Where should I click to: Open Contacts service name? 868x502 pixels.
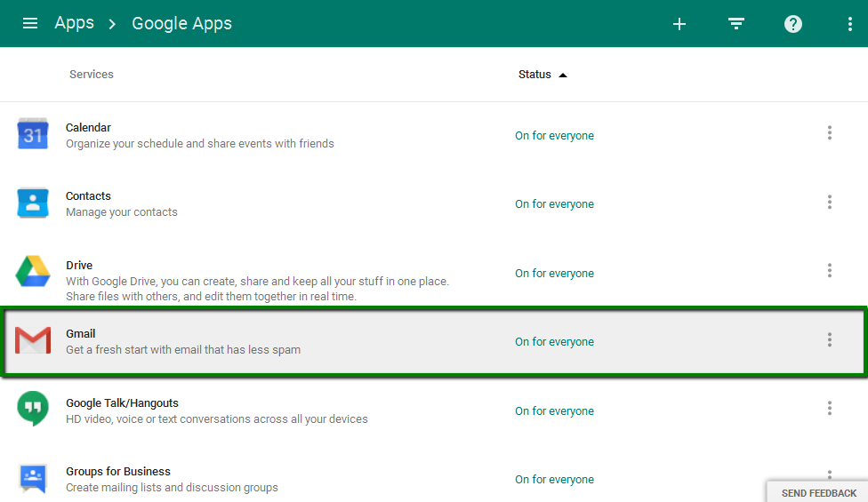tap(88, 195)
